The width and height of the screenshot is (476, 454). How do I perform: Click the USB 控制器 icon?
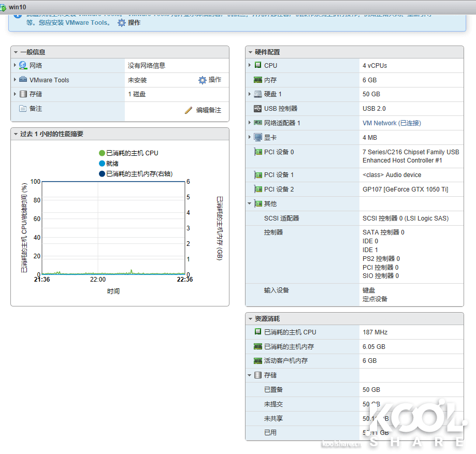pyautogui.click(x=257, y=109)
